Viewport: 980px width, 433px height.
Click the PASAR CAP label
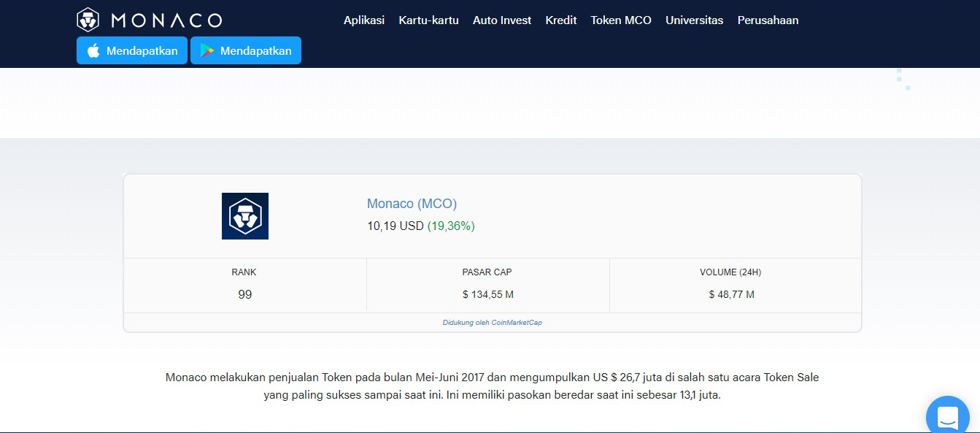pos(487,272)
